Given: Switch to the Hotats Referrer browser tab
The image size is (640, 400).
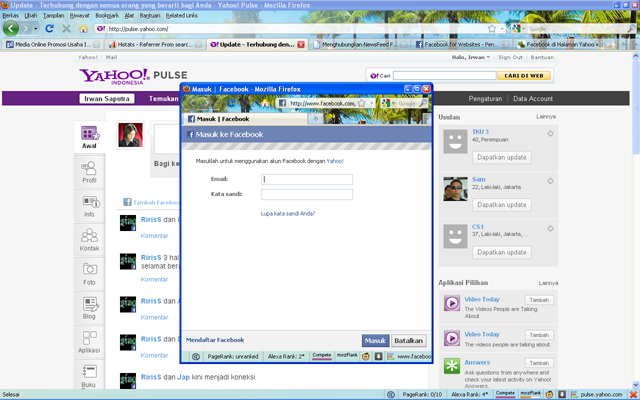Looking at the screenshot, I should point(154,45).
